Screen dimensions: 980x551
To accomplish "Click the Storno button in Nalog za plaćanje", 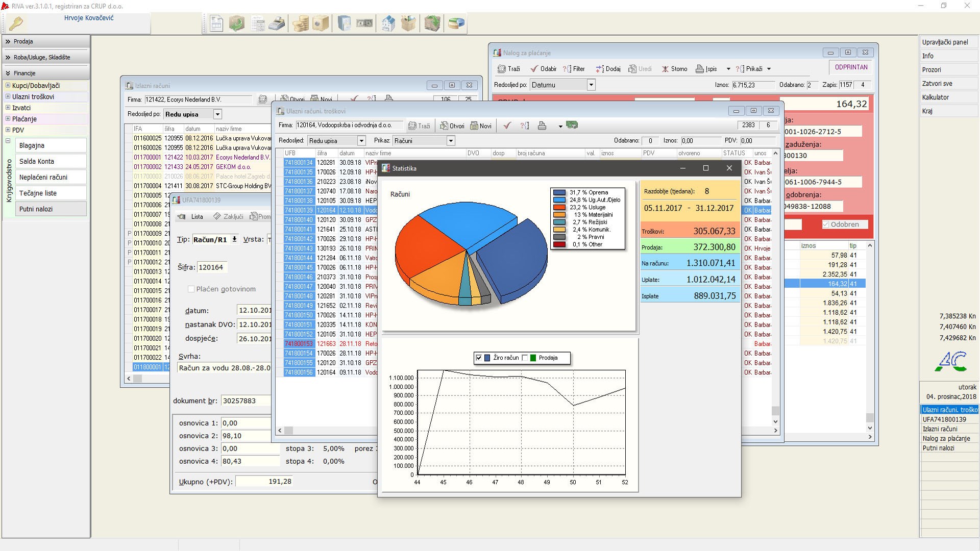I will tap(674, 69).
